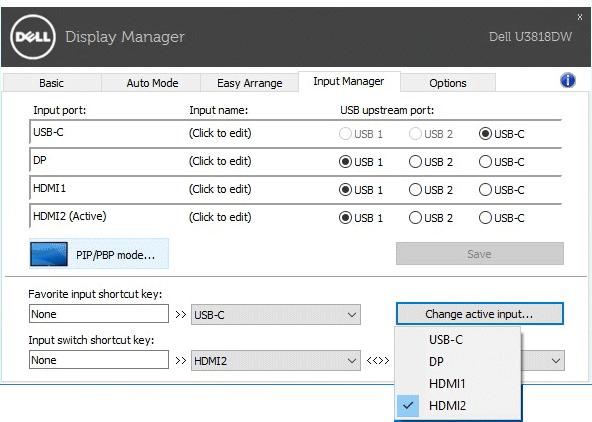Select USB 2 upstream for DP input
The width and height of the screenshot is (592, 422).
[x=431, y=162]
